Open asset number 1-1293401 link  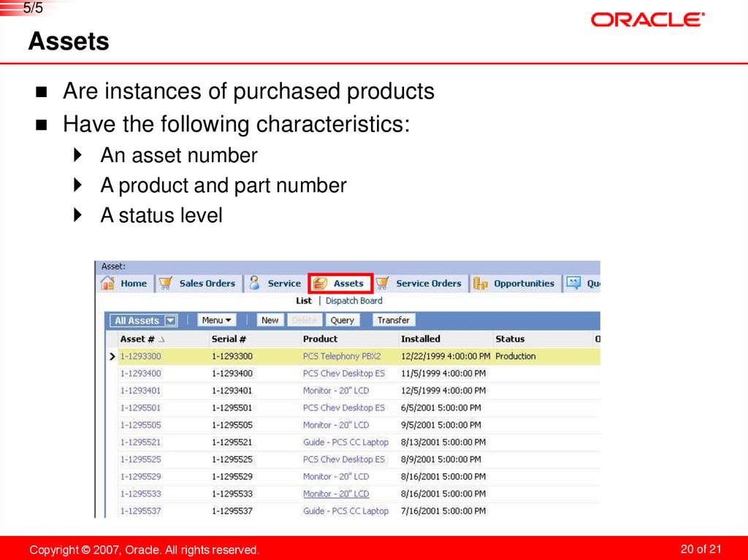click(x=141, y=391)
